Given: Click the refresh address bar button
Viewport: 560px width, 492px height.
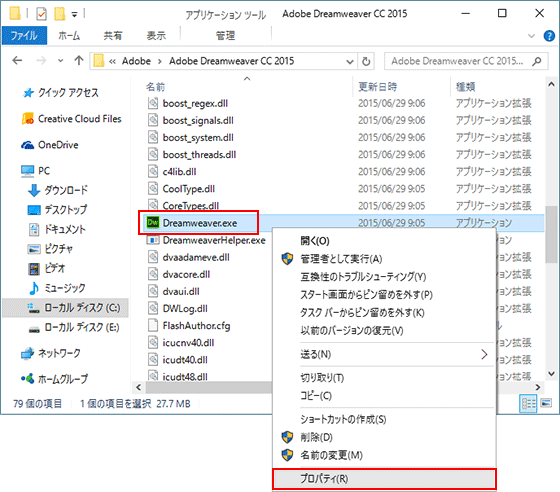Looking at the screenshot, I should point(366,61).
